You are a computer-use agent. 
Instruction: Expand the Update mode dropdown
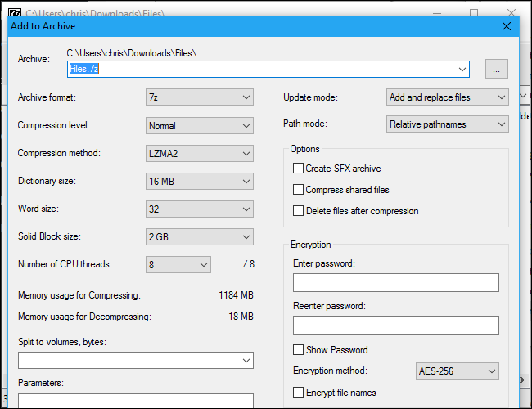447,97
